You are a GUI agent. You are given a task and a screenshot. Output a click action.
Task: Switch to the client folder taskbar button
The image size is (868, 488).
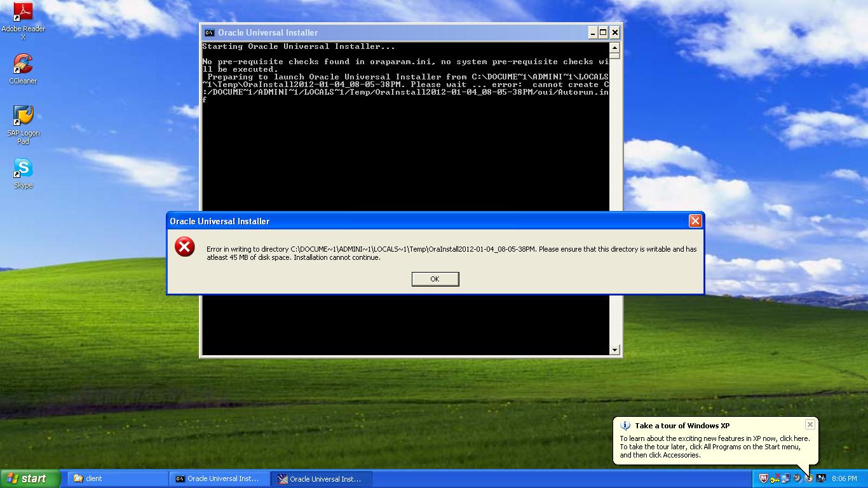coord(118,478)
